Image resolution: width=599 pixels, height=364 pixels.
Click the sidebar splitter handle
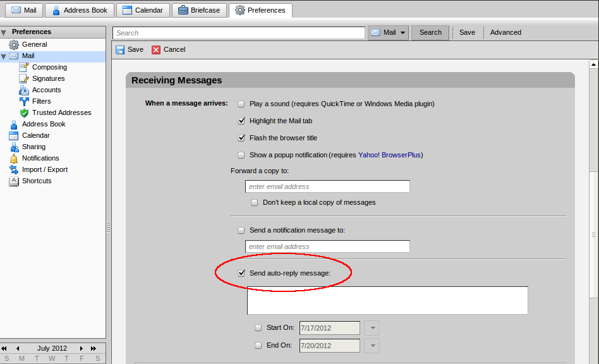coord(109,228)
